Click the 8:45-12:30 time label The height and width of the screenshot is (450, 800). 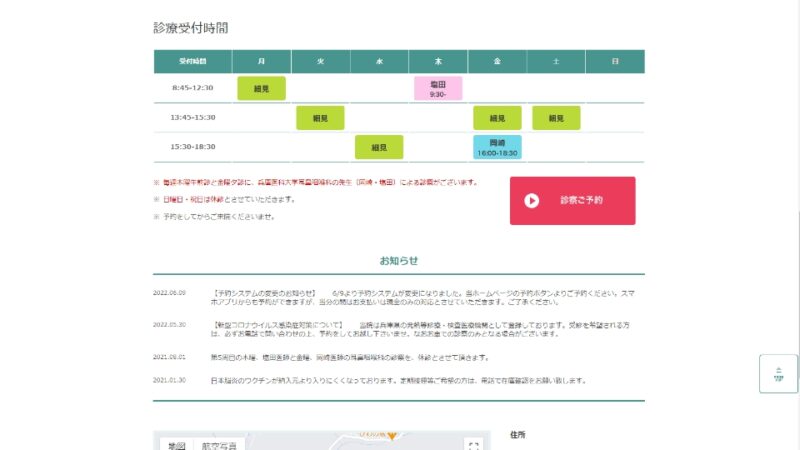(x=193, y=88)
